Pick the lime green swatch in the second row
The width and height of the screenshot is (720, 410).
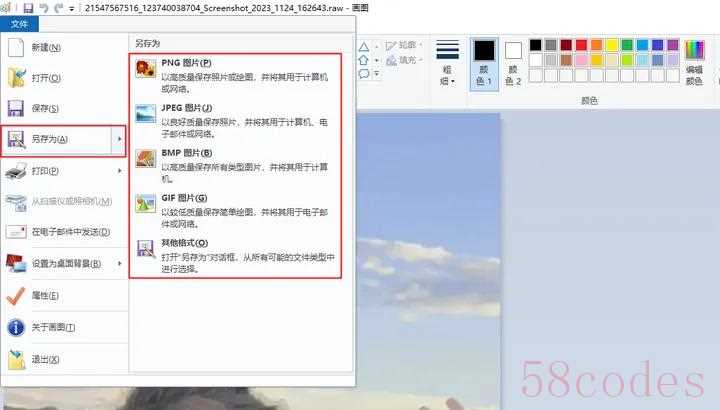627,60
